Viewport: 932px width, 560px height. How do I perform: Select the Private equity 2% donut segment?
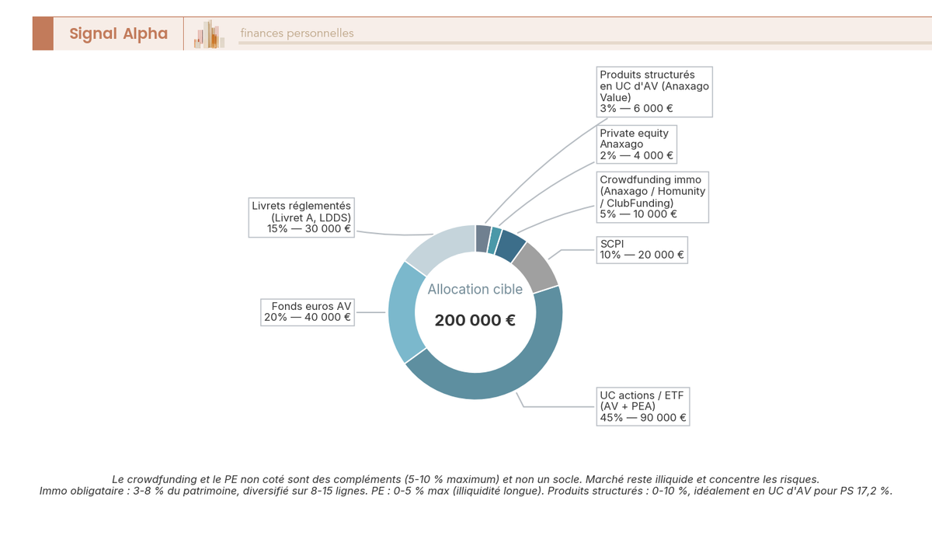click(496, 238)
